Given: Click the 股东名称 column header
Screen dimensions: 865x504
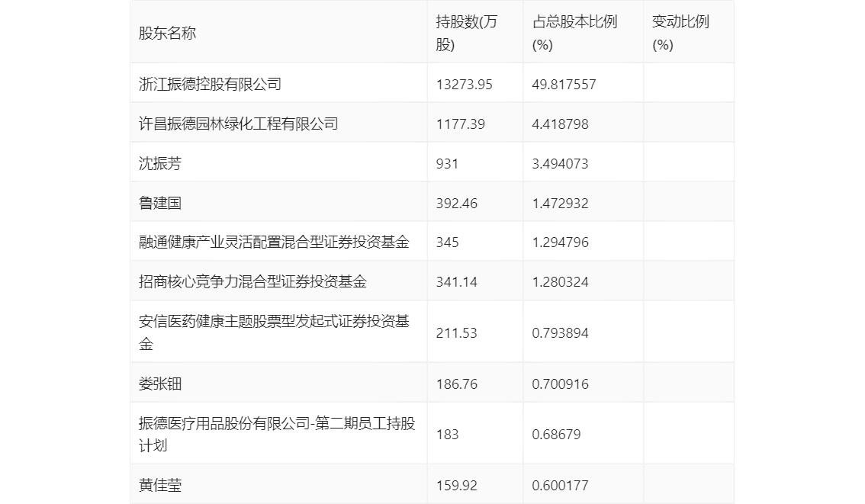Looking at the screenshot, I should pos(167,33).
